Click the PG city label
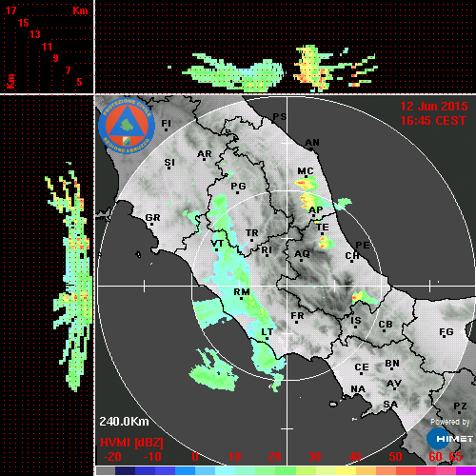This screenshot has height=476, width=476. pos(238,186)
